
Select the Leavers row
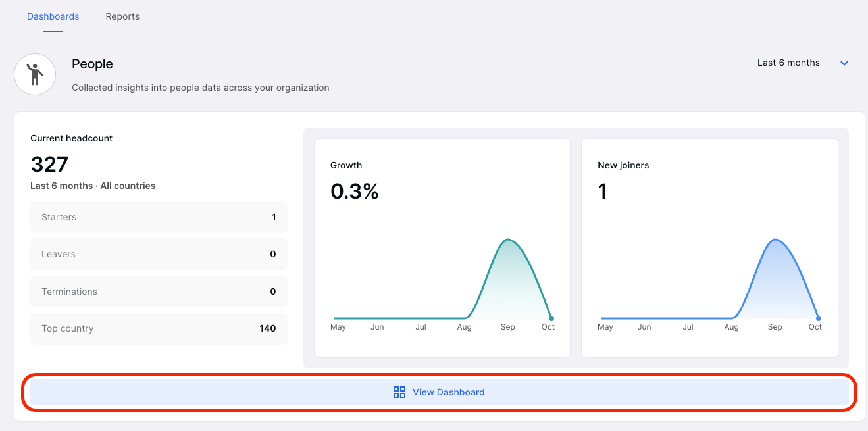[x=159, y=254]
